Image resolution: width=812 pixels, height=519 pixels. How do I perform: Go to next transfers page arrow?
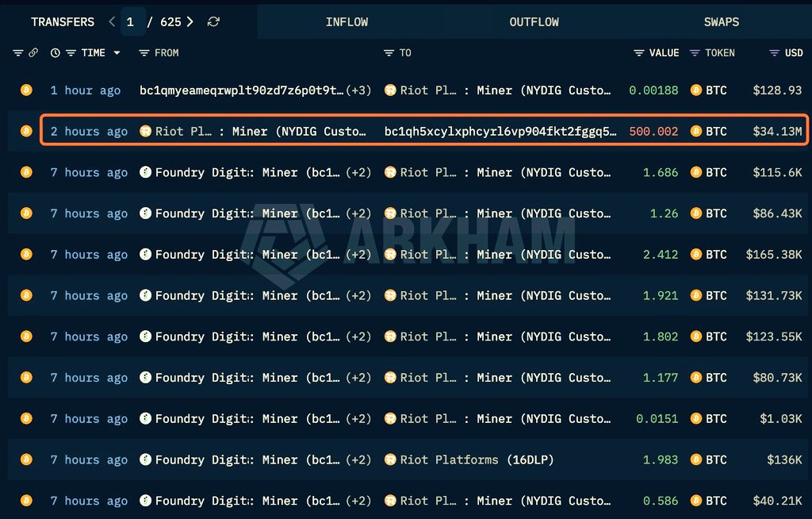click(190, 21)
